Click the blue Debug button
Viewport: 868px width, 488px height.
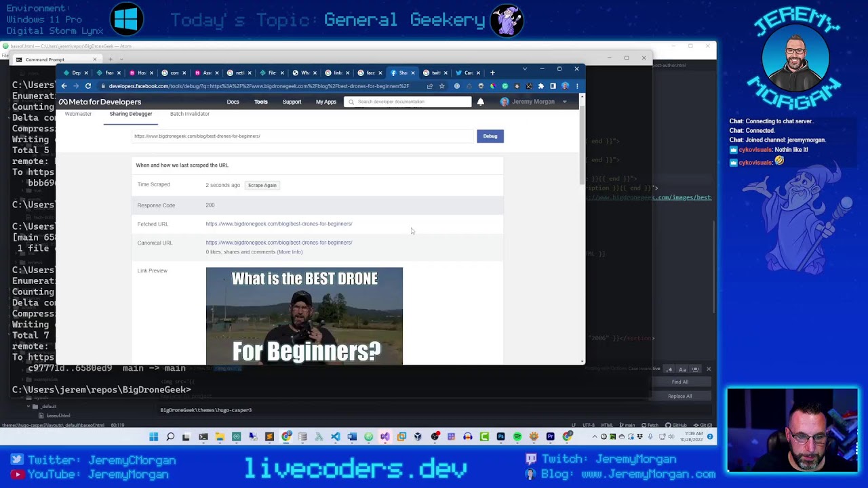[490, 136]
